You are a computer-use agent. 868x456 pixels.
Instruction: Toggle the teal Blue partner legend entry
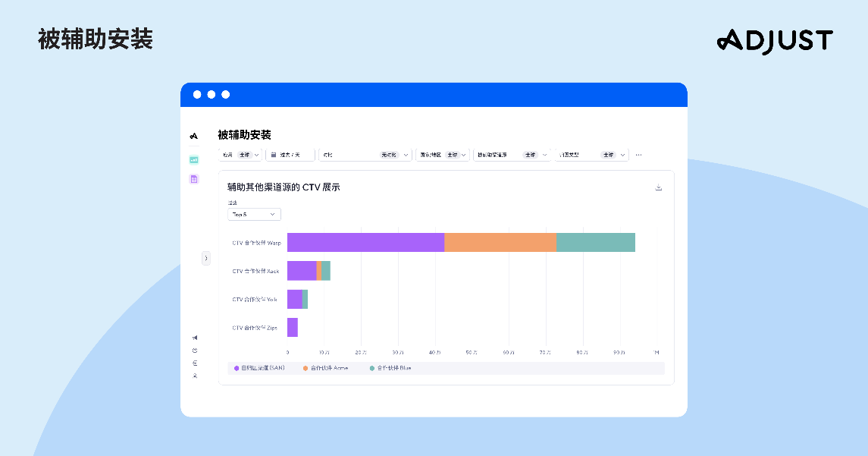(x=390, y=368)
